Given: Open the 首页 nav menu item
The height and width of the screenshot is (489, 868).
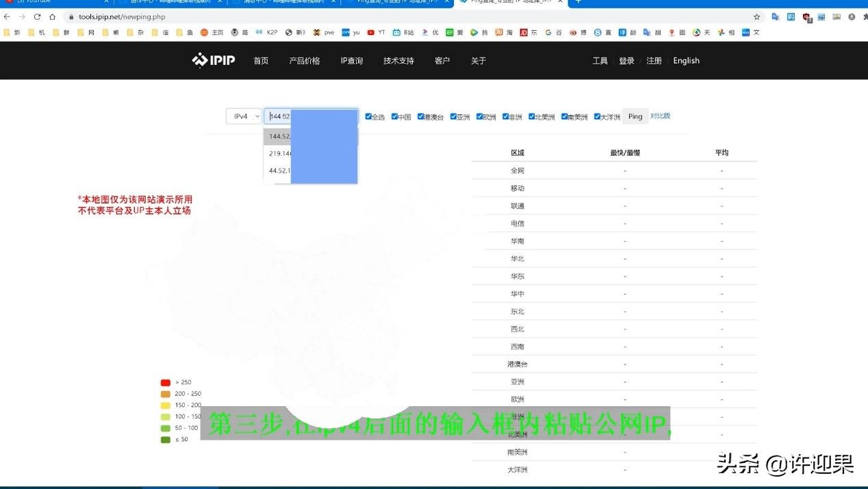Looking at the screenshot, I should [x=261, y=61].
